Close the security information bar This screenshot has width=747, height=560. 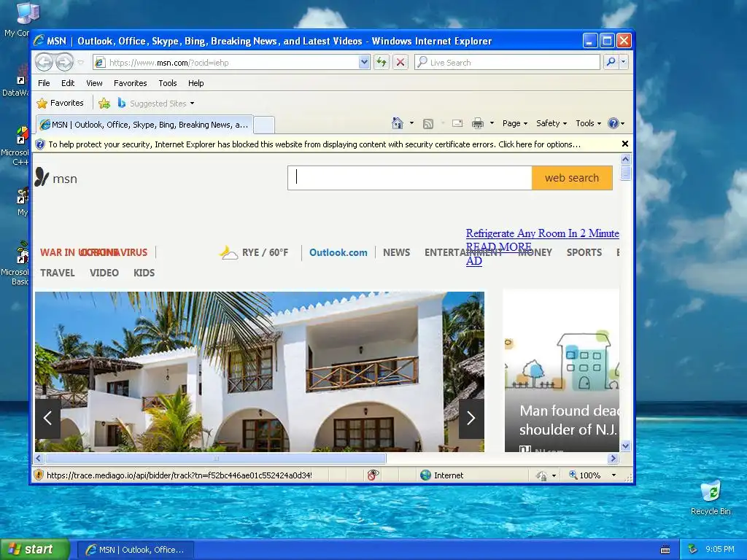625,144
